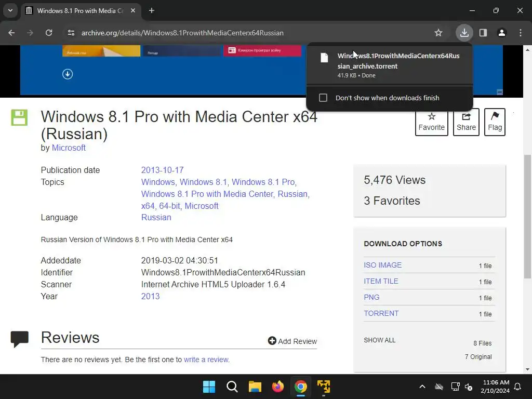Click the scrollbar down arrow
This screenshot has width=532, height=399.
527,369
